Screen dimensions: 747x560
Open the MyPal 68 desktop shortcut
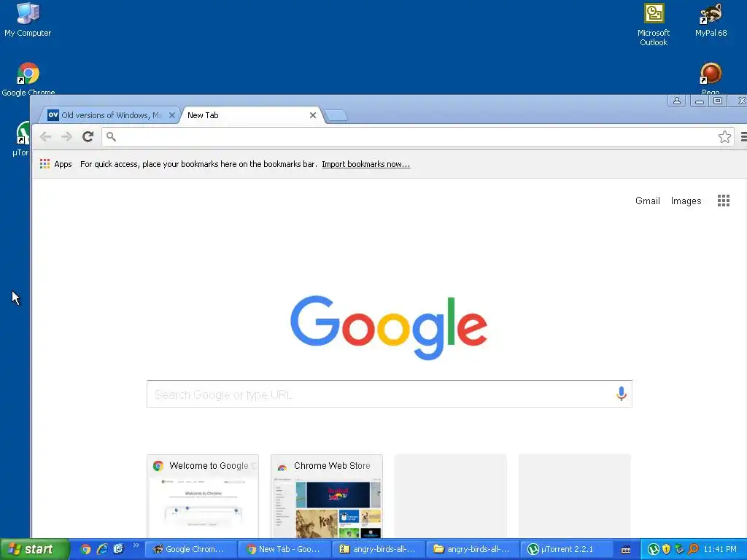[x=711, y=20]
